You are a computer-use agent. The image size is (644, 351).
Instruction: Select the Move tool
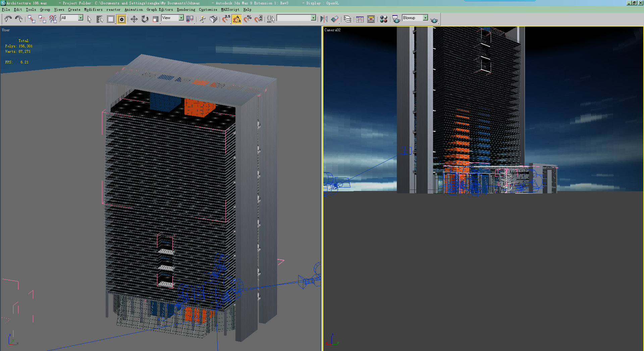pos(134,19)
